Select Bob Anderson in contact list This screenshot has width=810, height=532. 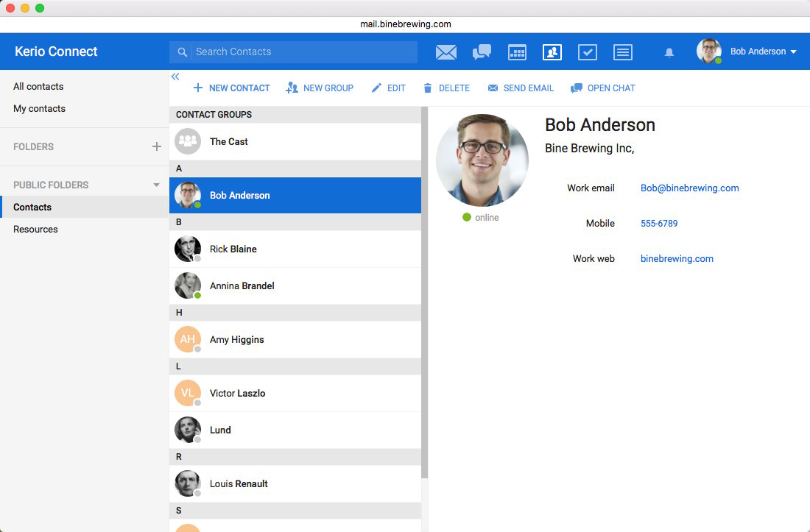[x=295, y=195]
